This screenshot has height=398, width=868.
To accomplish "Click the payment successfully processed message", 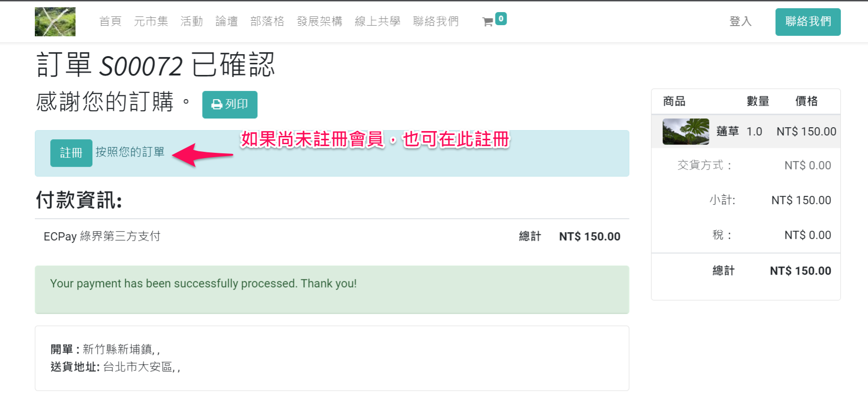I will pos(203,283).
